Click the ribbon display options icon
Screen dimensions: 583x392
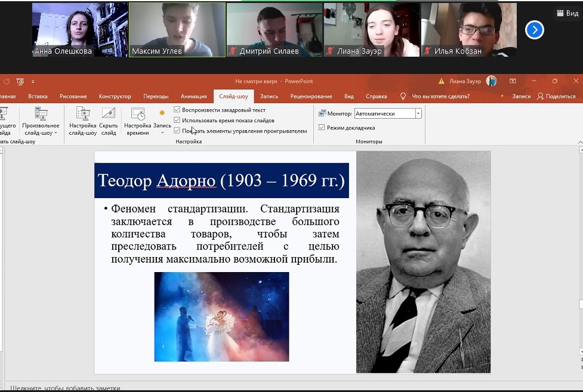pos(513,81)
